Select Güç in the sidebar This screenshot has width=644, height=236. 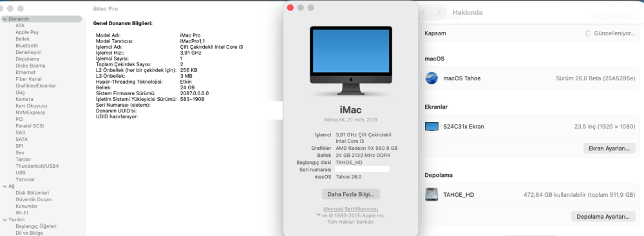coord(20,93)
